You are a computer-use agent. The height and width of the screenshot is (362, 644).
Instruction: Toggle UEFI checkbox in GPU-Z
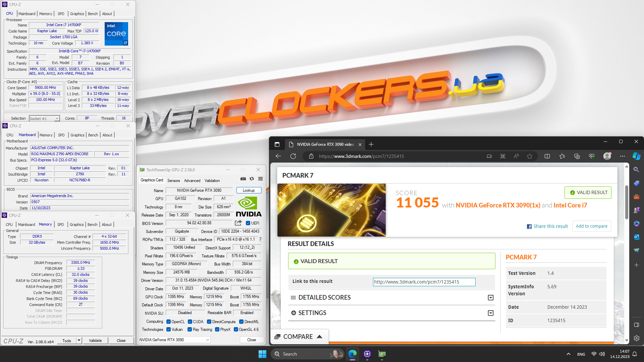coord(248,223)
